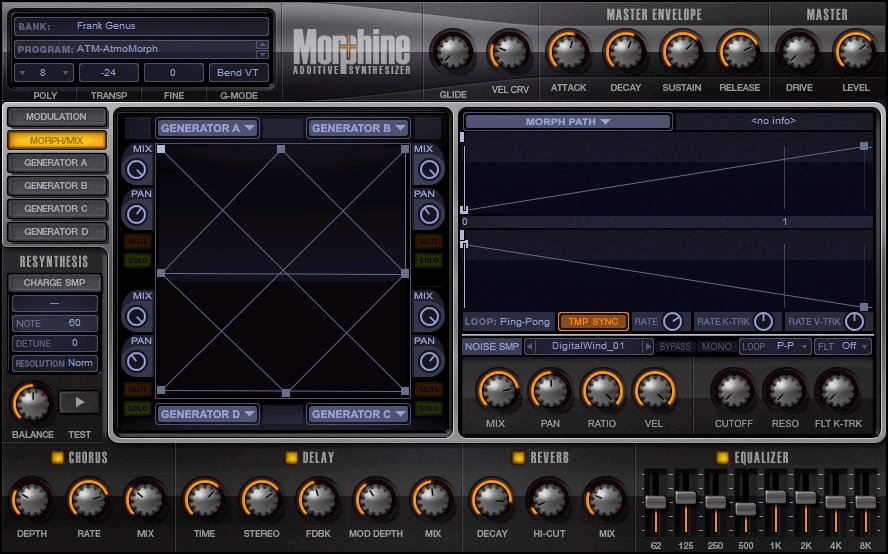Expand the noise Loop P-P dropdown
This screenshot has height=554, width=888.
[x=775, y=346]
